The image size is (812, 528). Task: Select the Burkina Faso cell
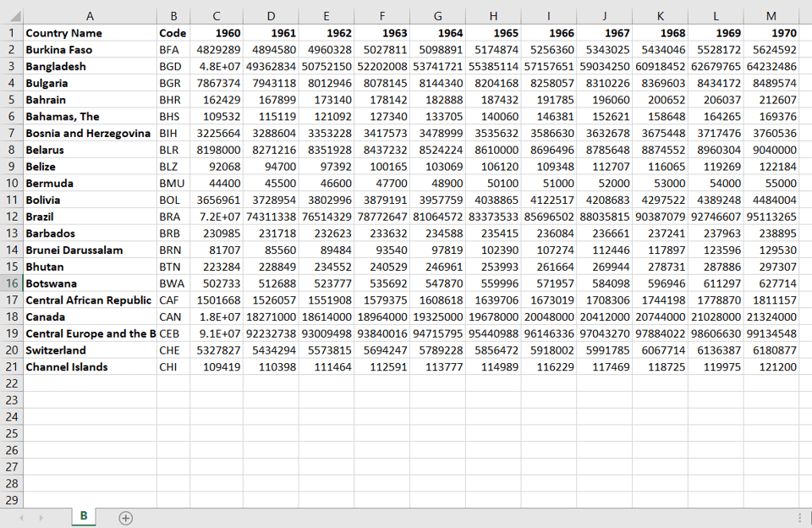(91, 50)
